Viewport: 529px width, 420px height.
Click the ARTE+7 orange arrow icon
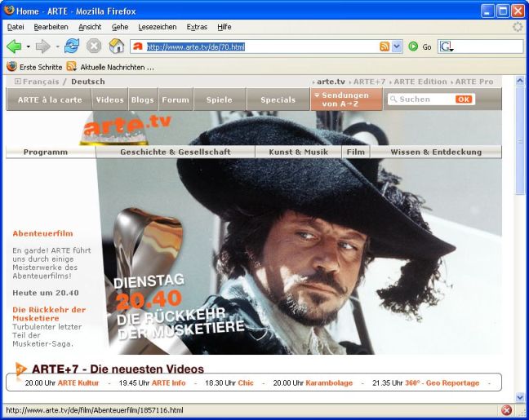tap(20, 369)
